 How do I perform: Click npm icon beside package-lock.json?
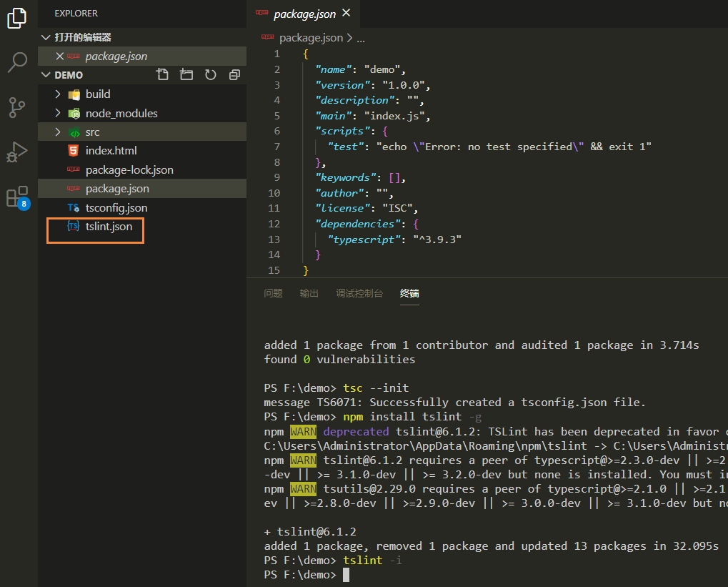pos(74,169)
